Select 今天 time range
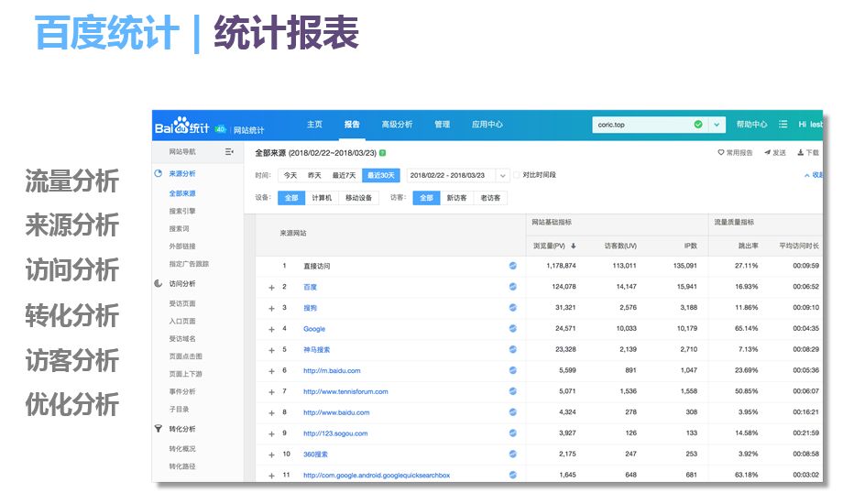The width and height of the screenshot is (854, 504). (290, 175)
